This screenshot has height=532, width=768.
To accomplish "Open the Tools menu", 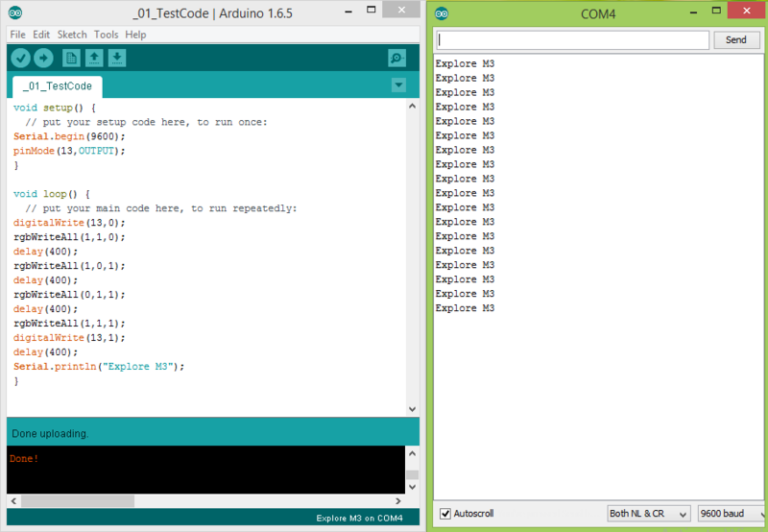I will pos(107,35).
